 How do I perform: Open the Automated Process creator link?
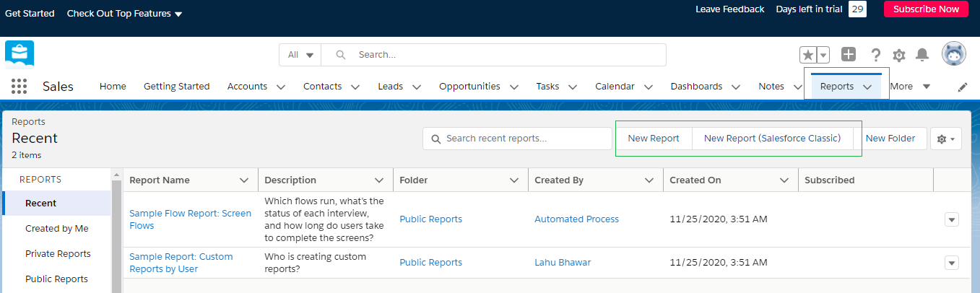(576, 219)
